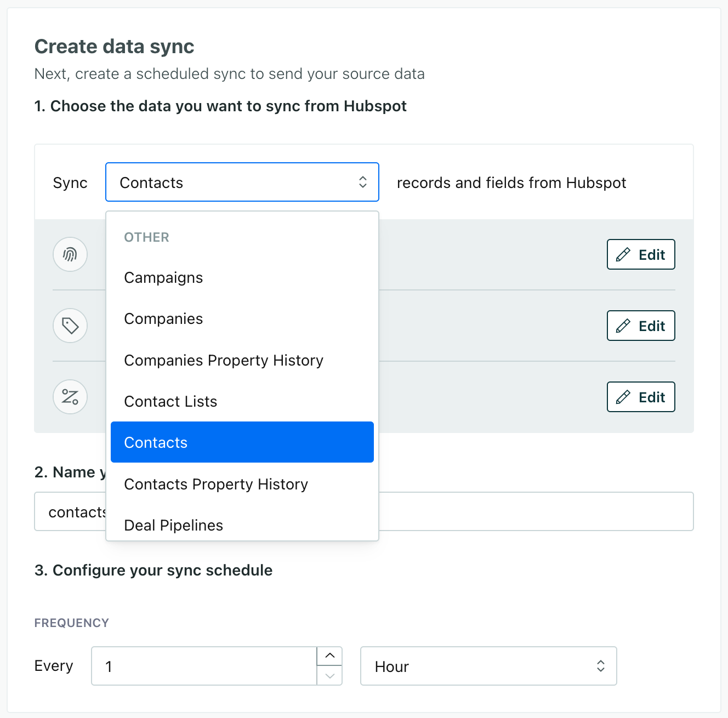The image size is (728, 718).
Task: Select Contacts from the open dropdown list
Action: (242, 442)
